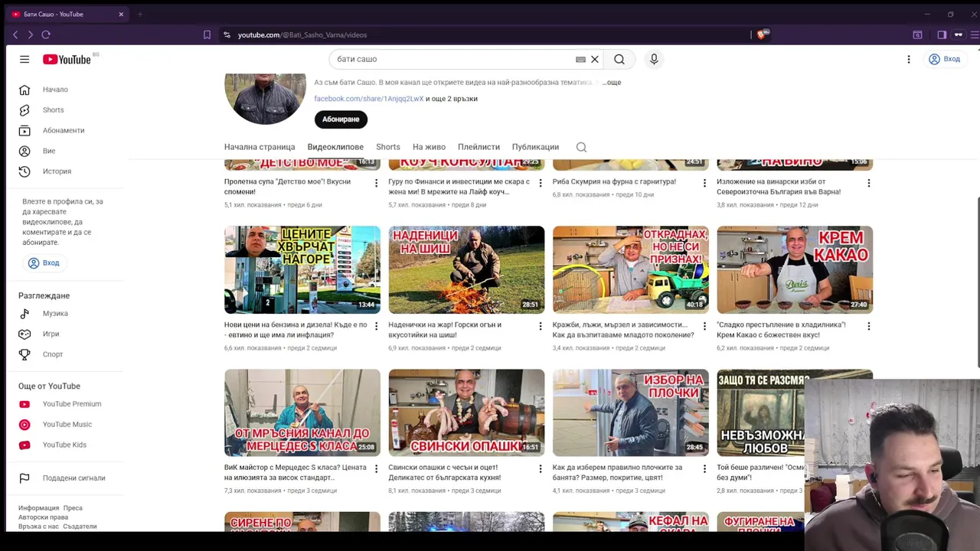Search within the channel using magnifier icon

[x=581, y=147]
